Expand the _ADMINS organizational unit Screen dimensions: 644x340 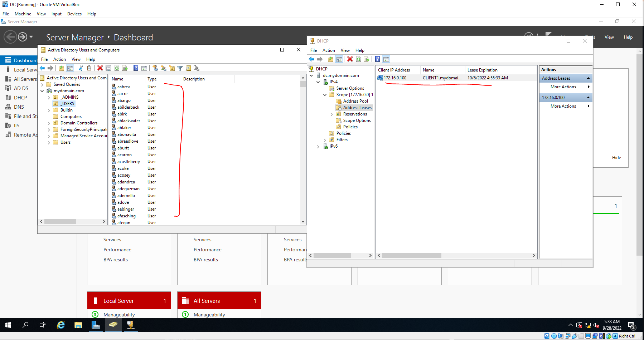click(49, 98)
